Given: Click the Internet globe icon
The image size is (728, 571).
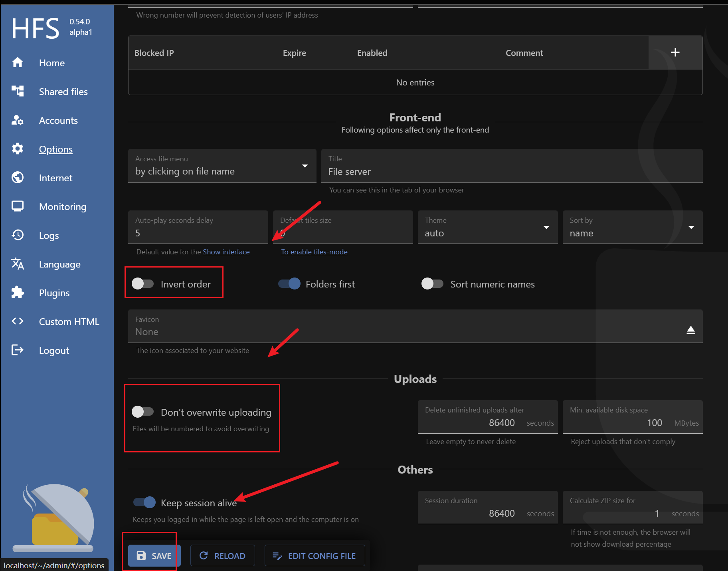Looking at the screenshot, I should [x=18, y=178].
